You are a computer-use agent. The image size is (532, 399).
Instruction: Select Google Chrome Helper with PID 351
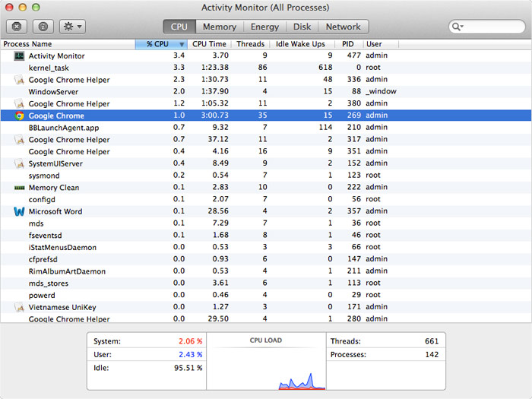(x=266, y=152)
